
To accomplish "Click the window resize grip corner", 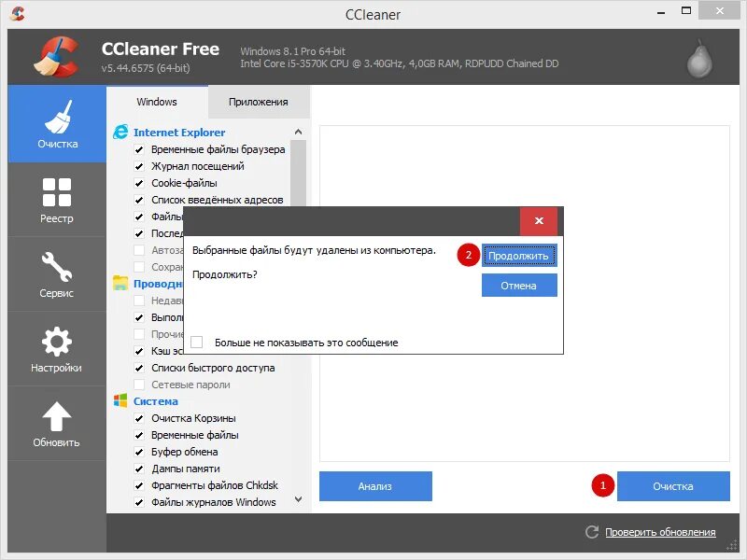I will (x=732, y=545).
